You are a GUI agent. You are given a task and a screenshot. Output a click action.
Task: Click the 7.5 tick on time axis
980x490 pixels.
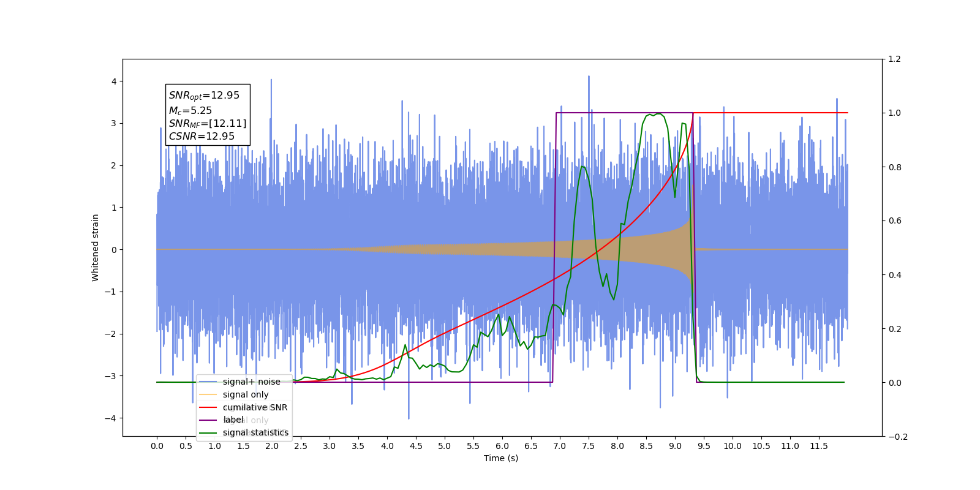point(589,446)
